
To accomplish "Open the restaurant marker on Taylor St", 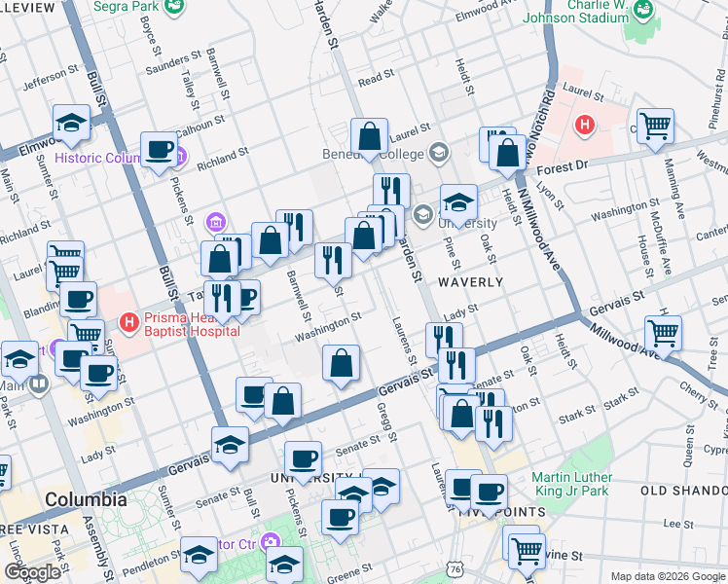I will pos(222,299).
